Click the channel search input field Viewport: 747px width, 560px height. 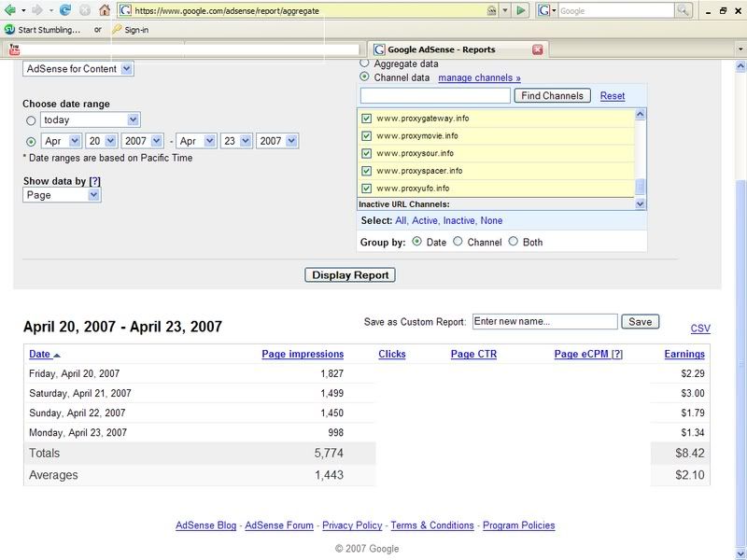[x=435, y=96]
